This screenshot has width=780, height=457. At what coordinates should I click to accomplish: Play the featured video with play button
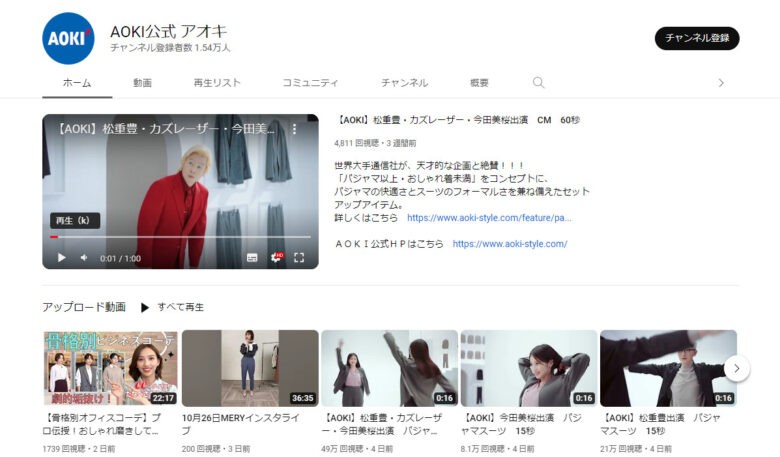click(x=62, y=258)
